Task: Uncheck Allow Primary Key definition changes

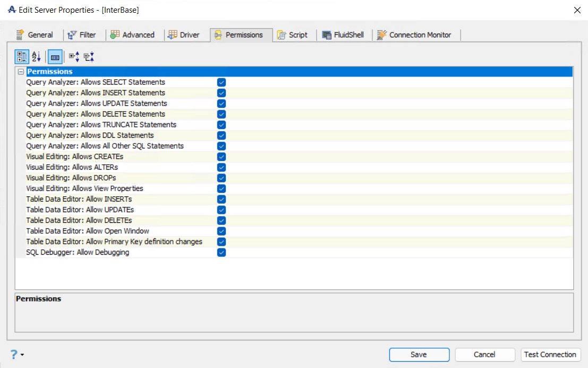Action: (221, 242)
